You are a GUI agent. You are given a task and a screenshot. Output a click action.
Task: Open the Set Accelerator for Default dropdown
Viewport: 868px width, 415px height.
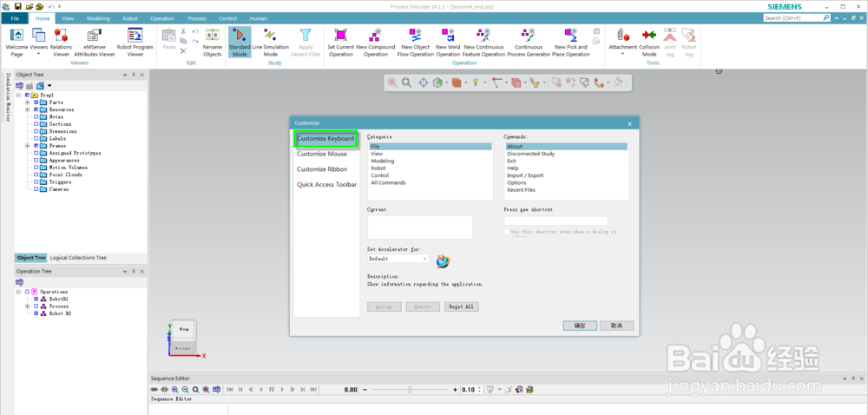point(424,259)
